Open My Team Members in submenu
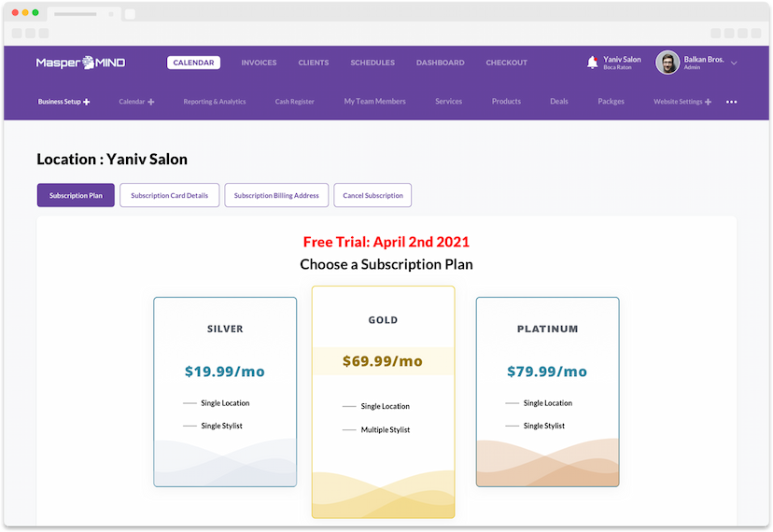The width and height of the screenshot is (773, 532). 374,102
